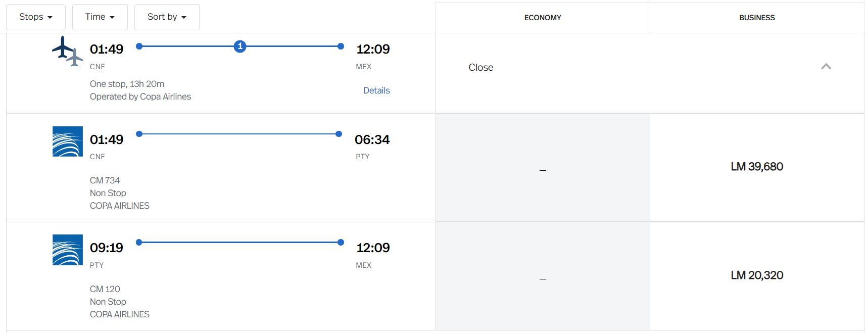
Task: Select Business fare LM 39,680
Action: (x=757, y=167)
